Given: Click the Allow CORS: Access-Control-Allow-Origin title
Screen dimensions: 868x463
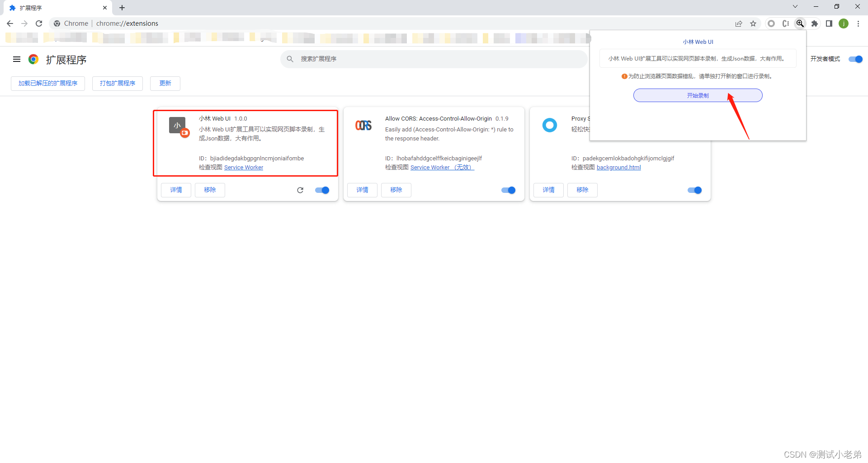Looking at the screenshot, I should 438,119.
